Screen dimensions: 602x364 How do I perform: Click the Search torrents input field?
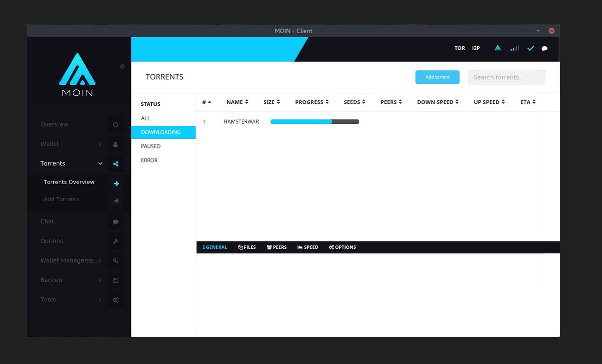coord(507,77)
